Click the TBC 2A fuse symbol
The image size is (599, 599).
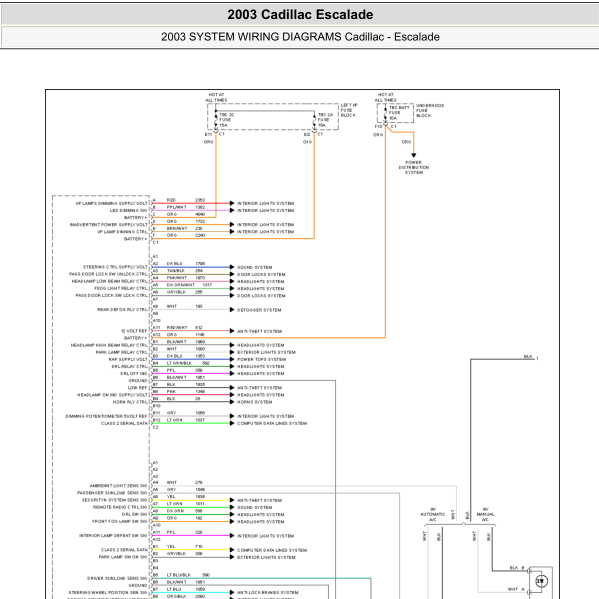click(314, 120)
